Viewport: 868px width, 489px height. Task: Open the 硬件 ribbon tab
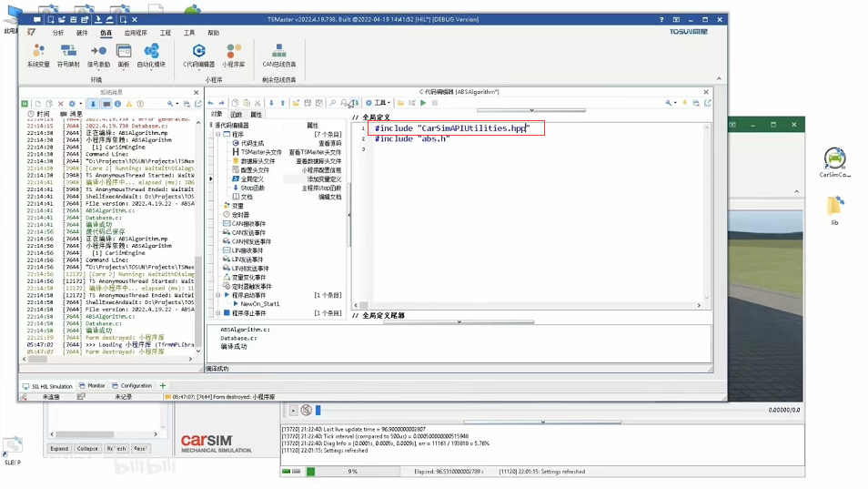(x=82, y=33)
